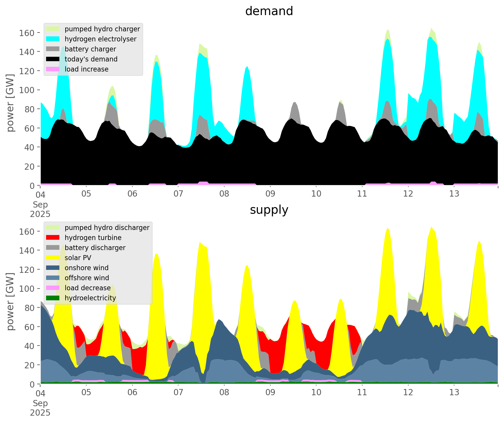Click the supply chart power [GW] axis label

point(10,302)
